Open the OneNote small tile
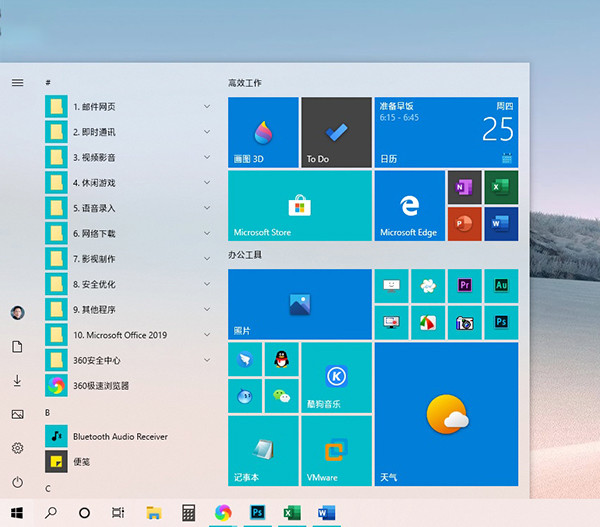This screenshot has width=600, height=527. point(464,187)
